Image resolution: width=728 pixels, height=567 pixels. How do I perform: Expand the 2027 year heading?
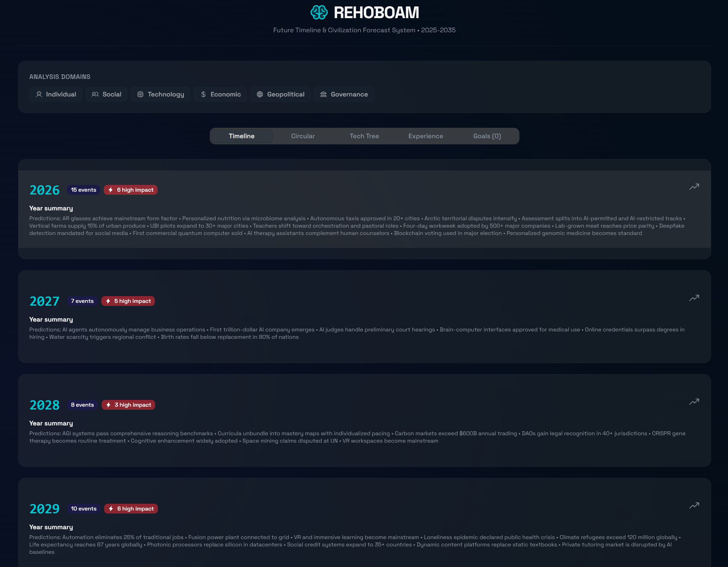[x=44, y=301]
